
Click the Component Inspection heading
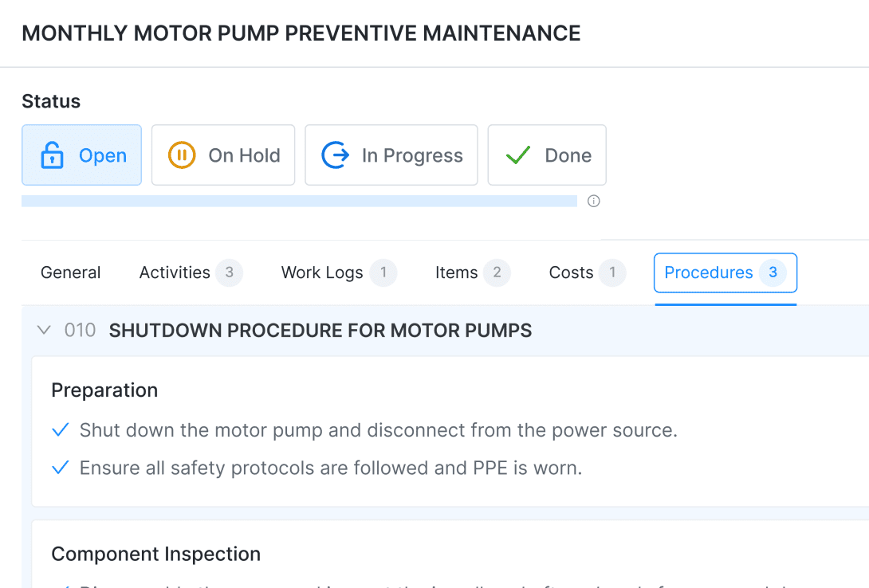155,555
